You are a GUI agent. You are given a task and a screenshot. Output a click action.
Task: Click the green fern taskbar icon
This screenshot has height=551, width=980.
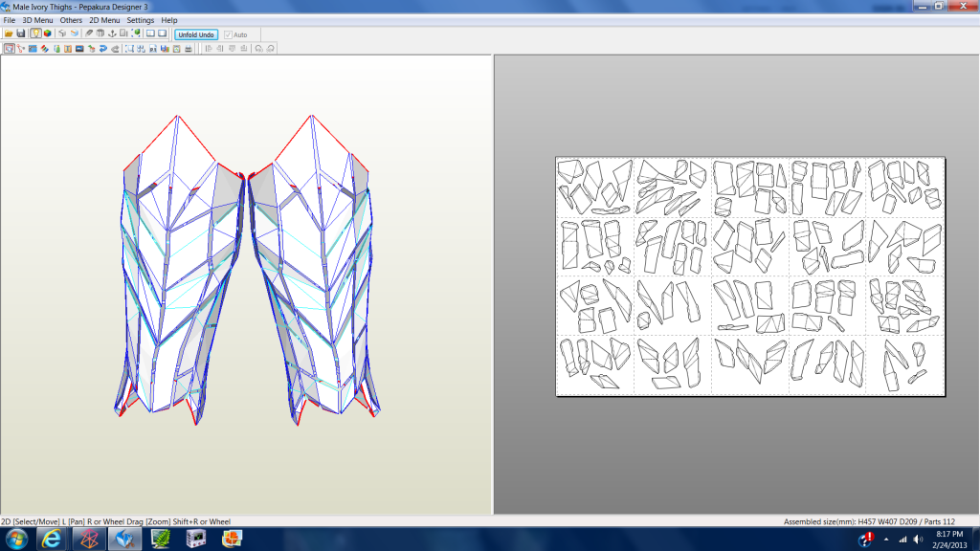pos(161,539)
